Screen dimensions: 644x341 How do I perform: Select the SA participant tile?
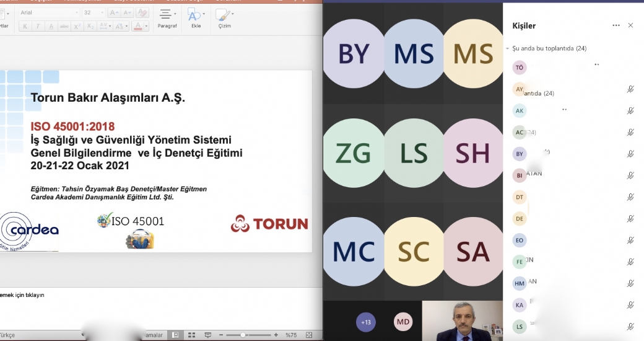(x=473, y=252)
